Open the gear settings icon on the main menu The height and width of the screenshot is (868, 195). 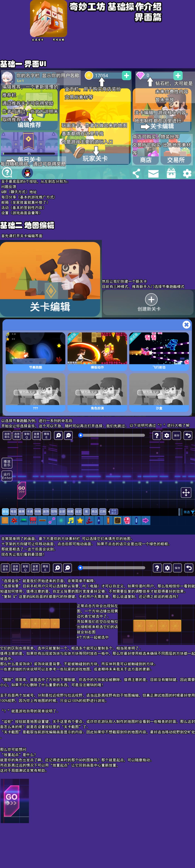pyautogui.click(x=187, y=173)
